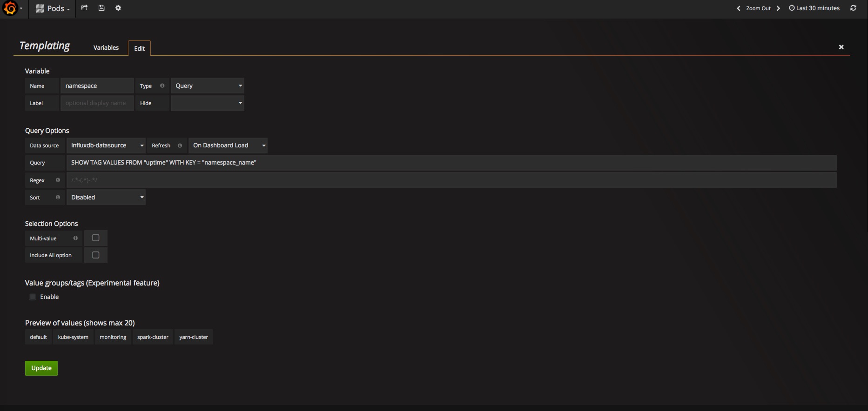The height and width of the screenshot is (411, 868).
Task: Click into the Regex input field
Action: point(451,180)
